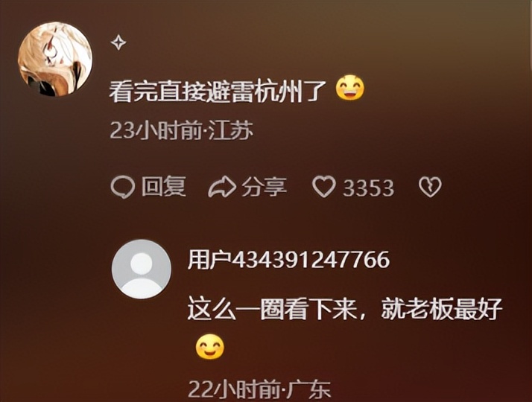Click the 江苏 location label
This screenshot has height=402, width=532.
231,130
